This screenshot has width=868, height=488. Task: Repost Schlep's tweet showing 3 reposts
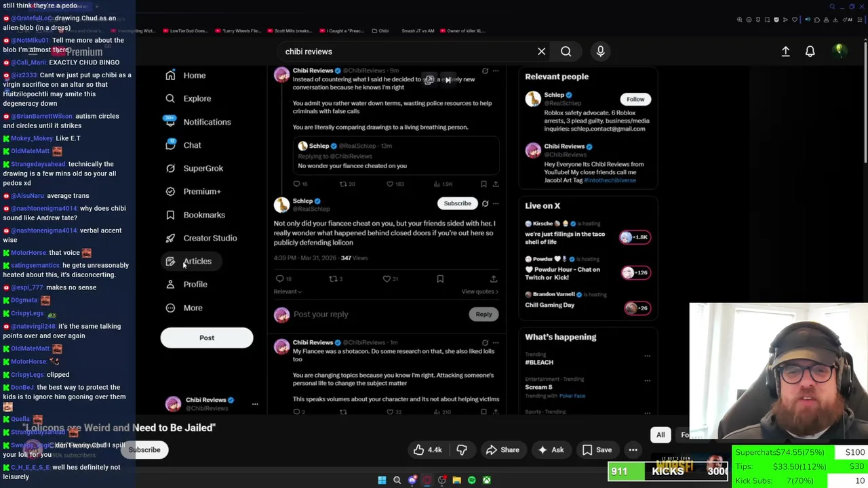(336, 279)
